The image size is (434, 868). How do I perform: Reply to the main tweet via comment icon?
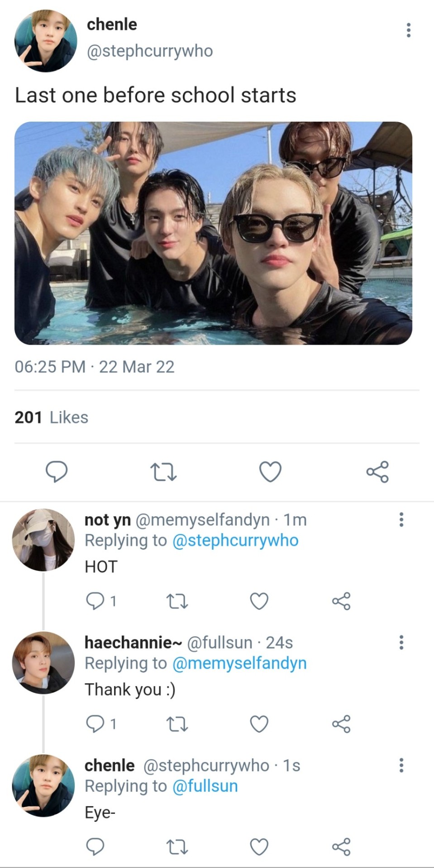57,472
